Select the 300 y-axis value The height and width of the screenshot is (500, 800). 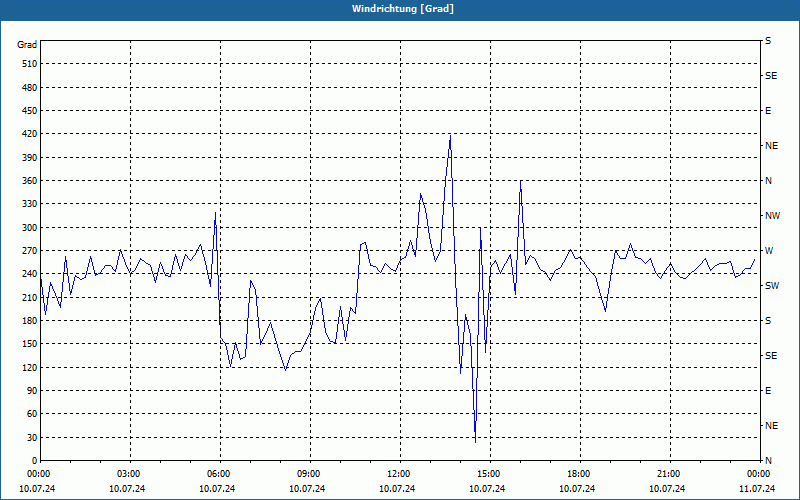(x=30, y=228)
